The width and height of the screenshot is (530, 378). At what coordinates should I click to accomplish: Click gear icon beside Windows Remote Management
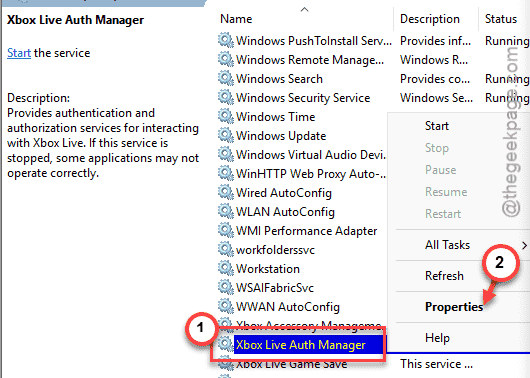click(225, 60)
